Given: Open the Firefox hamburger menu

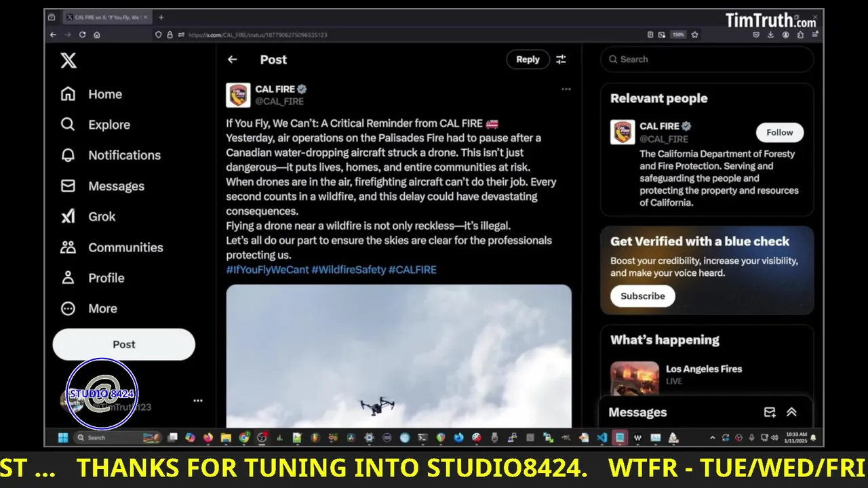Looking at the screenshot, I should point(814,35).
